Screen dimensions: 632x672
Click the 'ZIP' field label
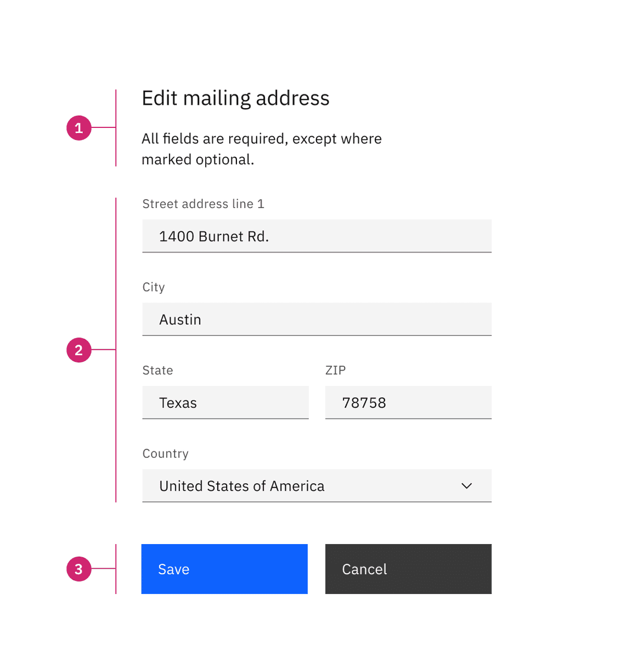[335, 371]
